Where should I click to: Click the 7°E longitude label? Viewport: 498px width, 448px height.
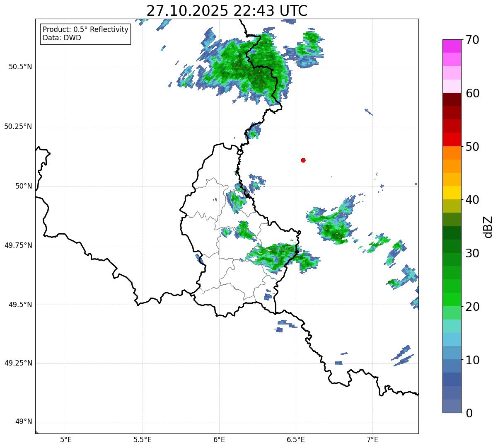[372, 439]
